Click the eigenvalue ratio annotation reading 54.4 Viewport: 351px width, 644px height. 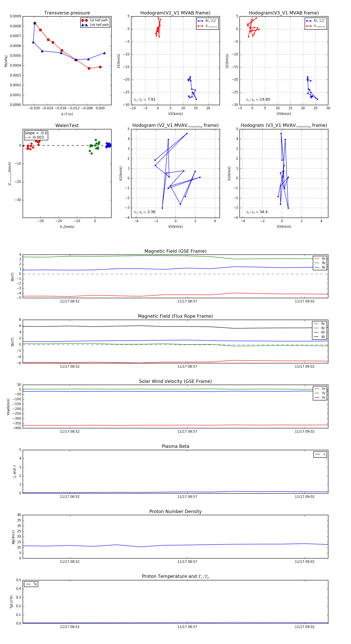(257, 212)
